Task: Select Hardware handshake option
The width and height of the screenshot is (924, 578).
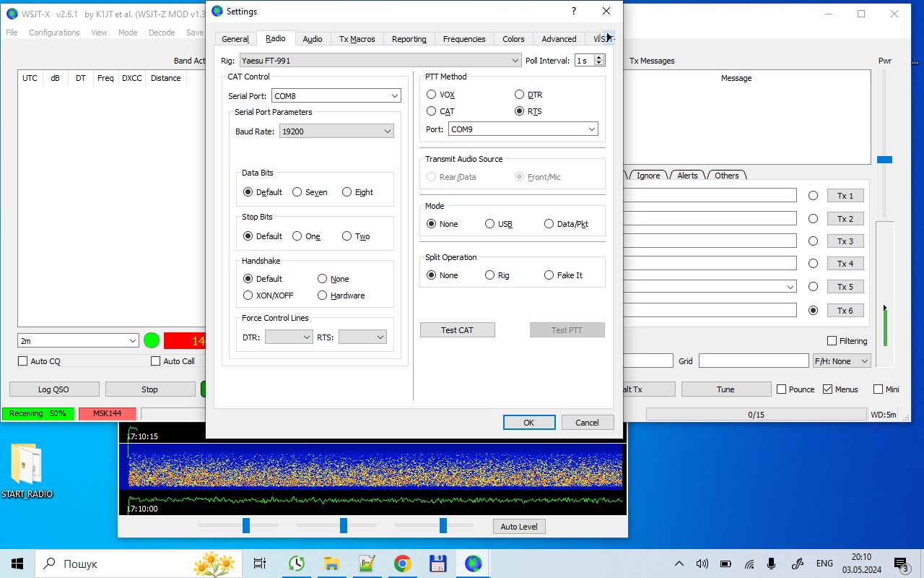Action: point(341,296)
